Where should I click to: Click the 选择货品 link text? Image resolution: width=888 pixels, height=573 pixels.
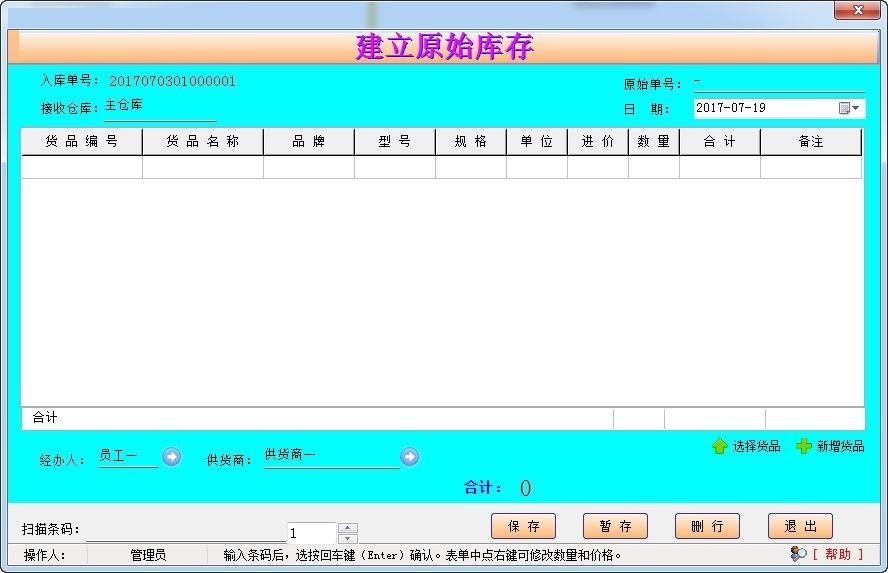tap(756, 446)
